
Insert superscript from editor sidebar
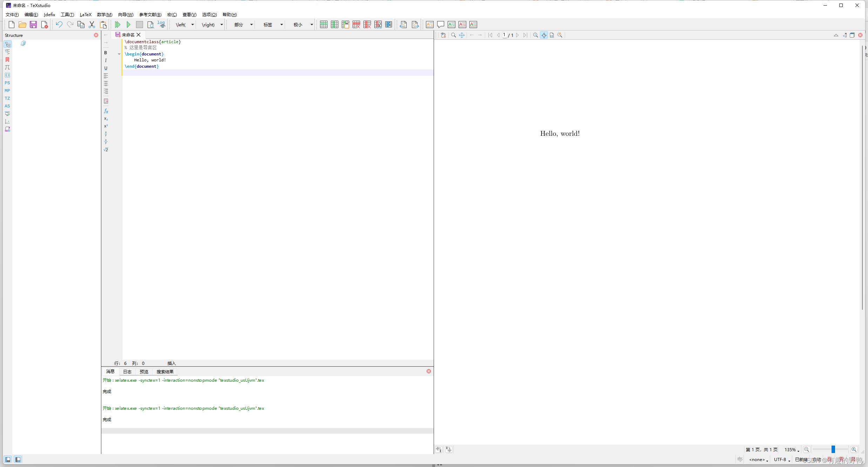[x=106, y=126]
